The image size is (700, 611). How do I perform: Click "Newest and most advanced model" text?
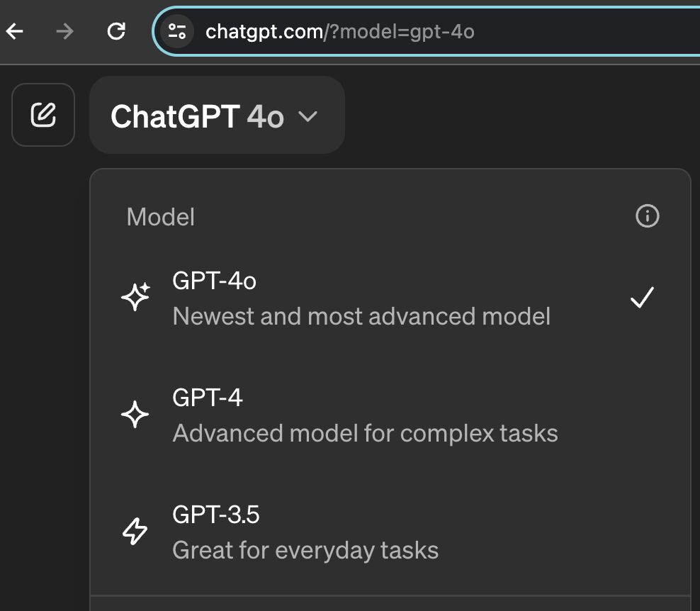(x=361, y=316)
